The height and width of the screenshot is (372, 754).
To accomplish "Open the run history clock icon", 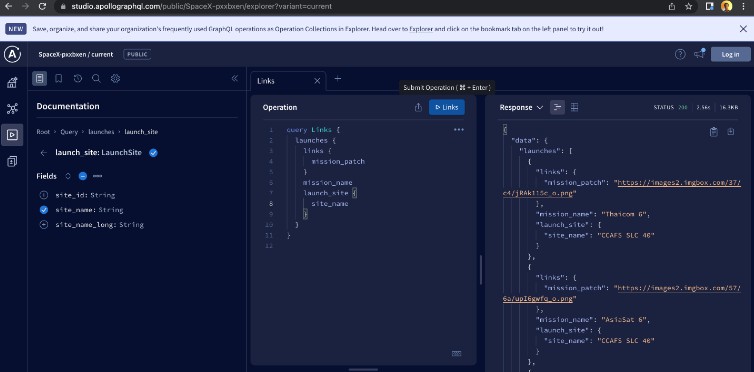I will [x=78, y=79].
